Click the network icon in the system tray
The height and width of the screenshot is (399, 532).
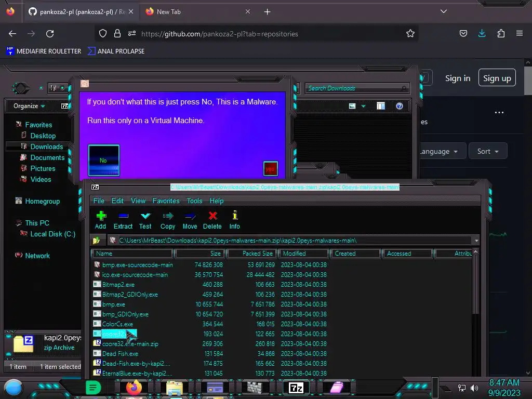(x=462, y=388)
